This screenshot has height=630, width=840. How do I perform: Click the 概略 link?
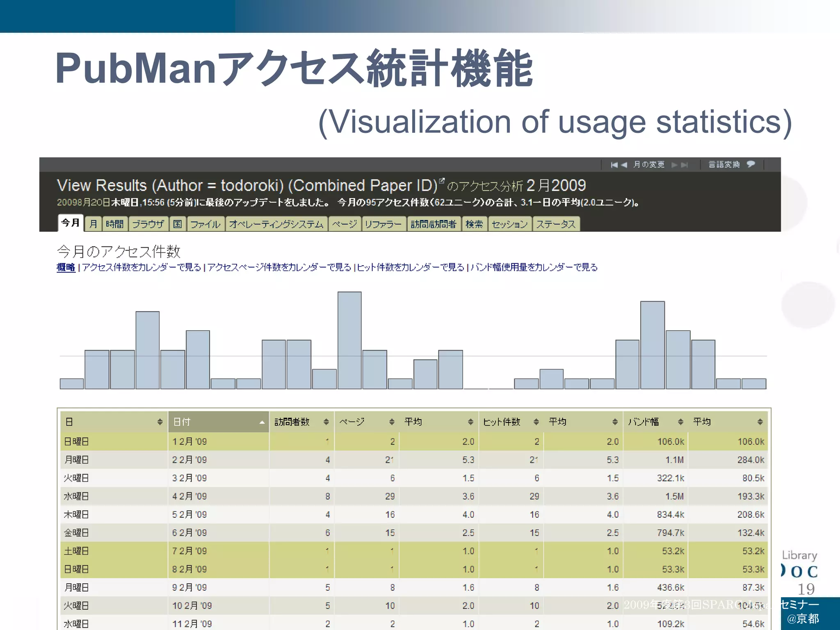66,267
